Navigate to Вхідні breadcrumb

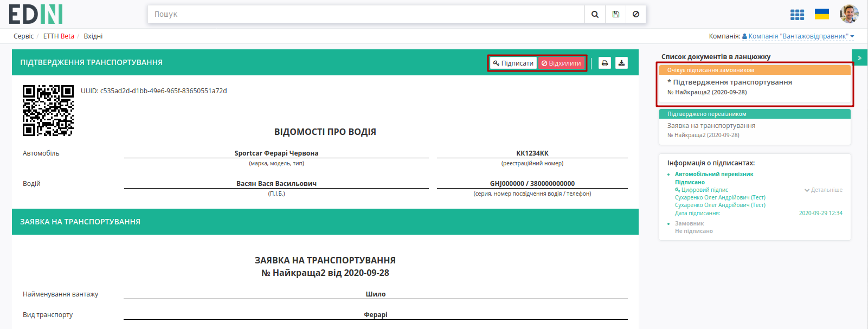pos(93,36)
